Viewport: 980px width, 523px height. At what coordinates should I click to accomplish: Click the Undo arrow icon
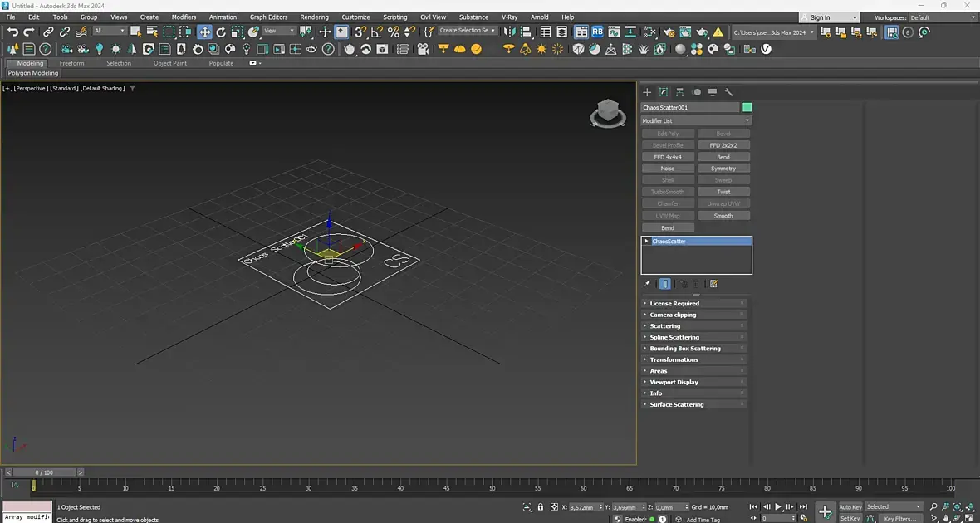[x=12, y=32]
